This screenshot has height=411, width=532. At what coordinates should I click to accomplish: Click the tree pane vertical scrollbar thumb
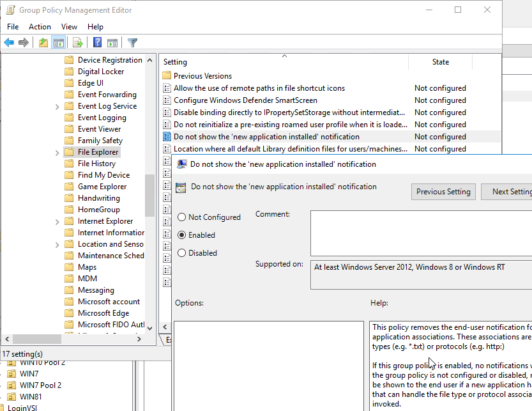[149, 196]
